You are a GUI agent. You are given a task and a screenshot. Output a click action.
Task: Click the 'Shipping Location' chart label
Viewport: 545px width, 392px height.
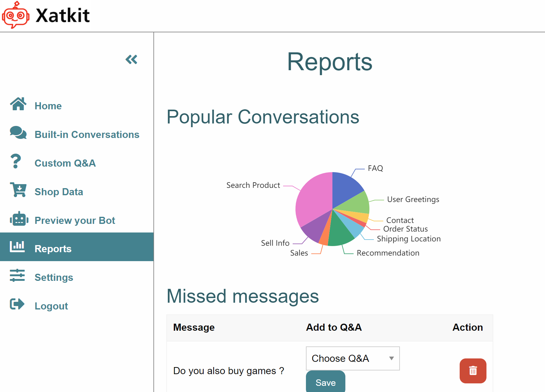click(409, 239)
